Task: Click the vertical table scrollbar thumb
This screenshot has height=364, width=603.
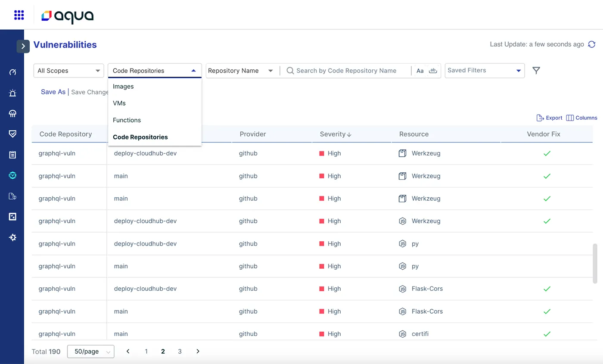Action: [x=595, y=263]
